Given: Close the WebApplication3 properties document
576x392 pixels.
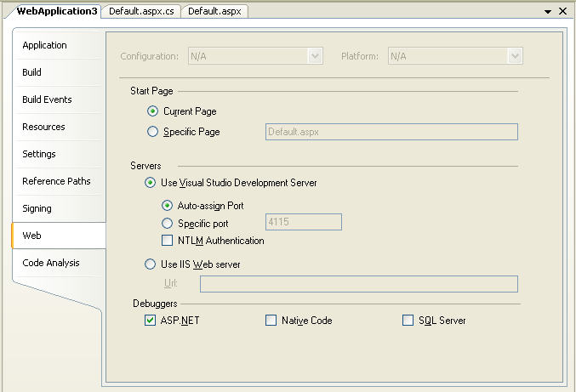Looking at the screenshot, I should tap(562, 11).
